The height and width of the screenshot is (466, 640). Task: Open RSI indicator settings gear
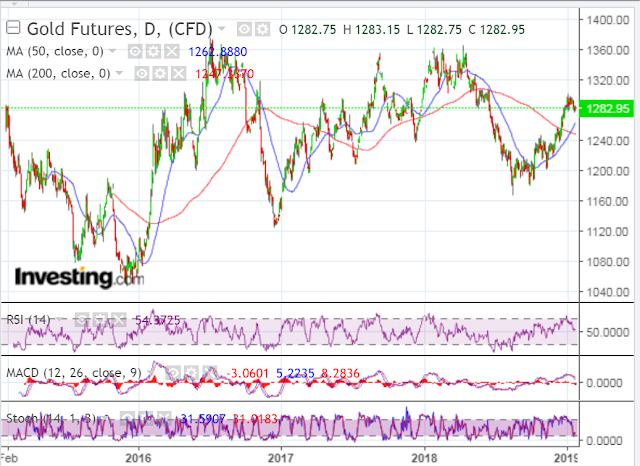pyautogui.click(x=100, y=320)
